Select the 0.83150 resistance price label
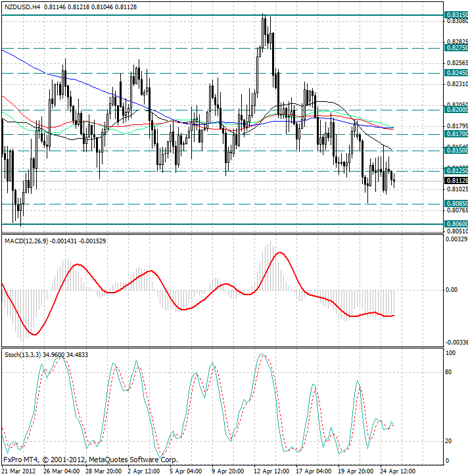Image resolution: width=468 pixels, height=476 pixels. click(456, 14)
